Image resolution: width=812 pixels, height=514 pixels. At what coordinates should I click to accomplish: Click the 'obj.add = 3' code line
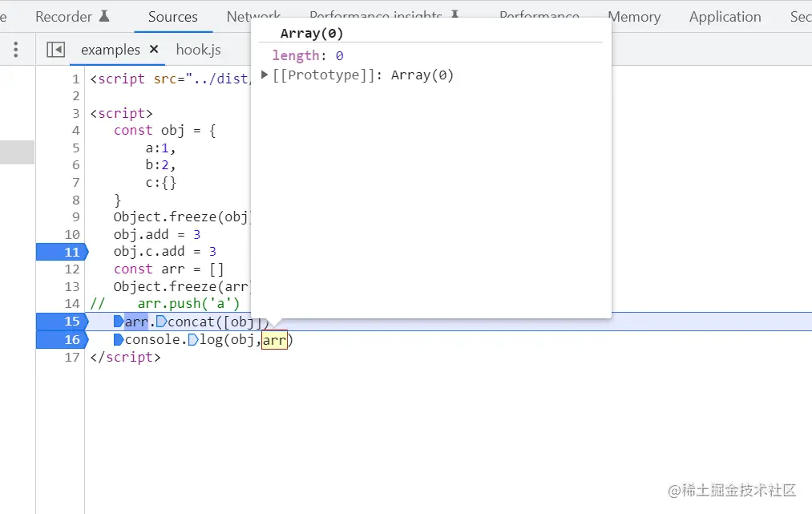tap(157, 235)
